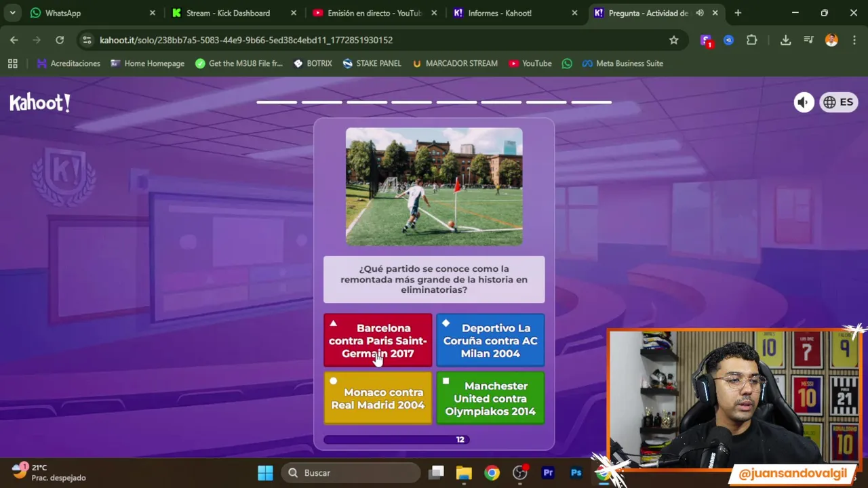The height and width of the screenshot is (488, 868).
Task: Open a new browser tab
Action: coord(738,13)
